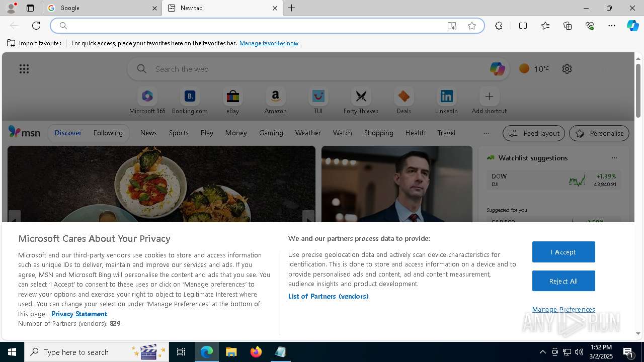The width and height of the screenshot is (644, 362).
Task: Open the Watch category
Action: coord(343,133)
